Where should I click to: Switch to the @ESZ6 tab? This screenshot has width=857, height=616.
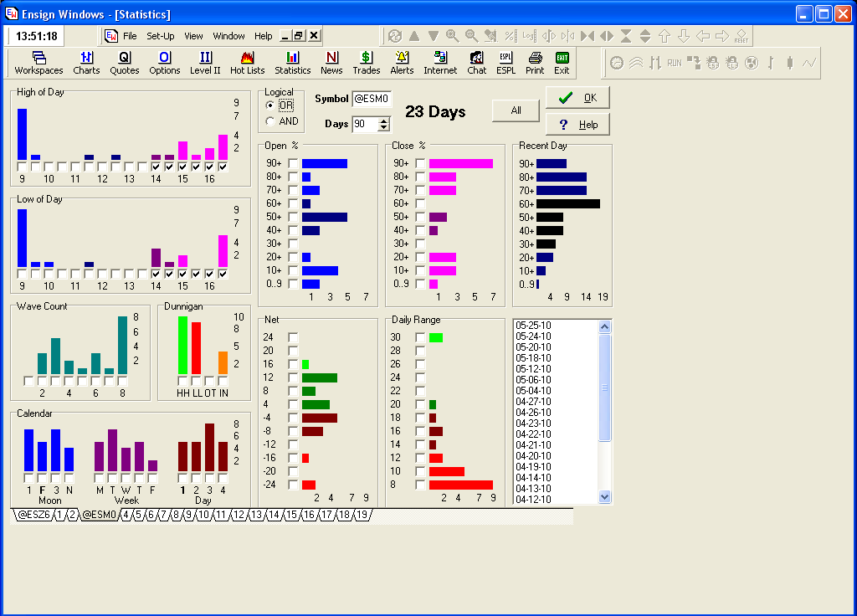[33, 515]
